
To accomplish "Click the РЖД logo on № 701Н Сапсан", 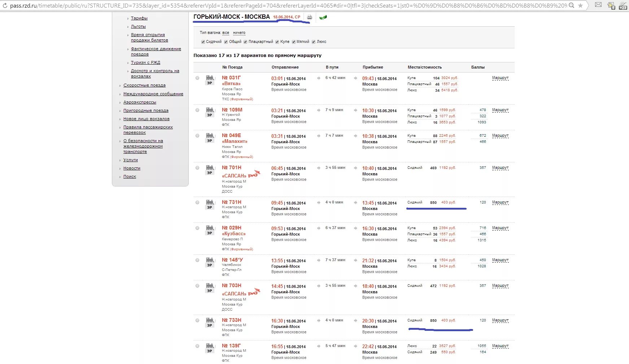I will point(254,174).
